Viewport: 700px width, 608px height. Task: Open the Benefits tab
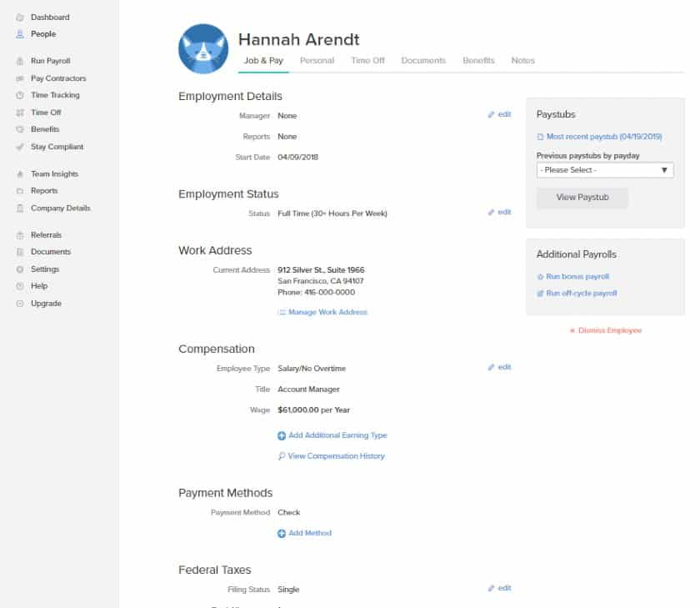(478, 61)
